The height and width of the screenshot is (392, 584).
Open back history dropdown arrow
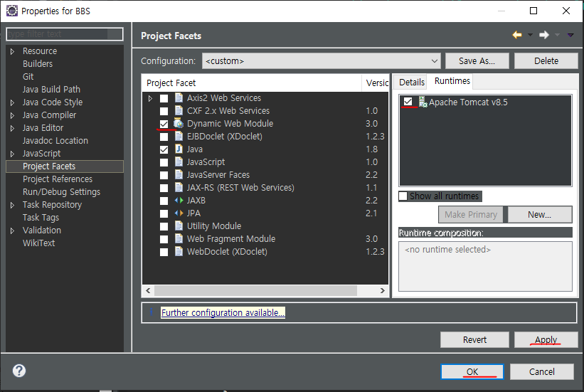530,35
